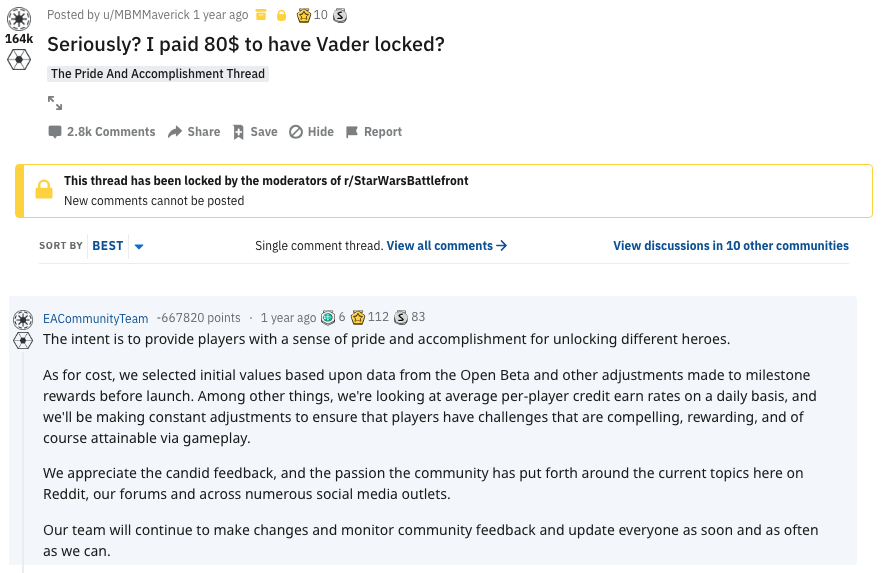
Task: Click the silver award icon with 83
Action: pyautogui.click(x=401, y=318)
